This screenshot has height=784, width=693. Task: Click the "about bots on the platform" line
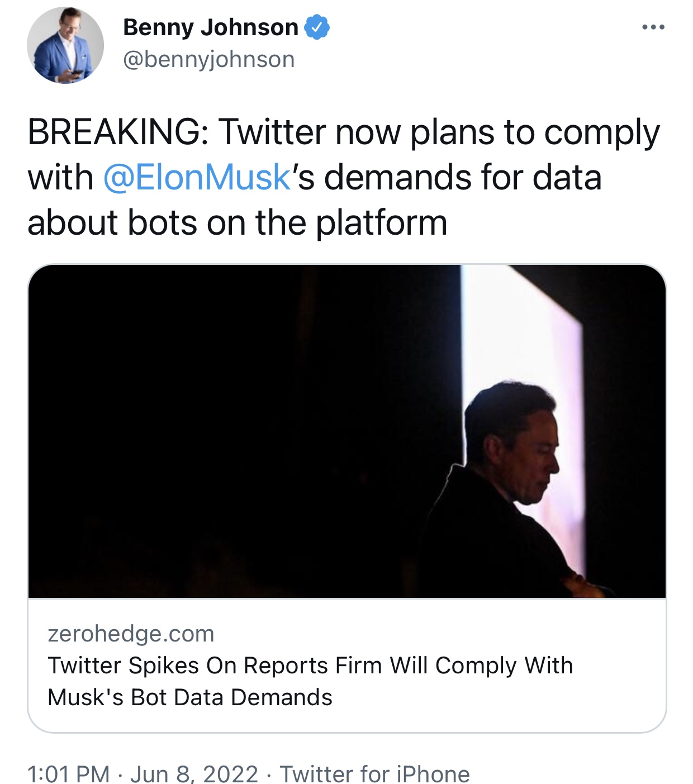tap(238, 222)
